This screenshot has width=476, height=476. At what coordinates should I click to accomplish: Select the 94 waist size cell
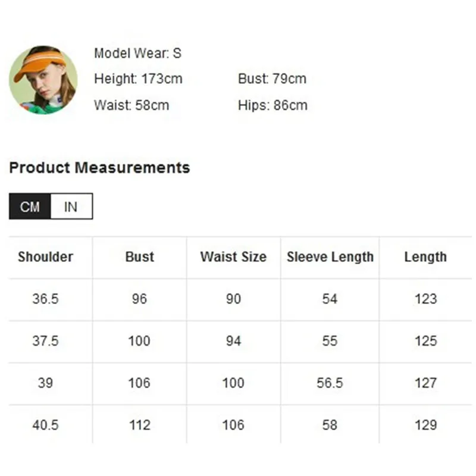coord(233,341)
